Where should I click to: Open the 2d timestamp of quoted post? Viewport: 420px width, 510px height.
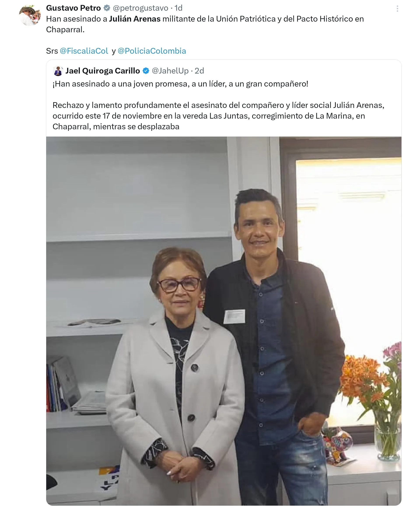[199, 71]
